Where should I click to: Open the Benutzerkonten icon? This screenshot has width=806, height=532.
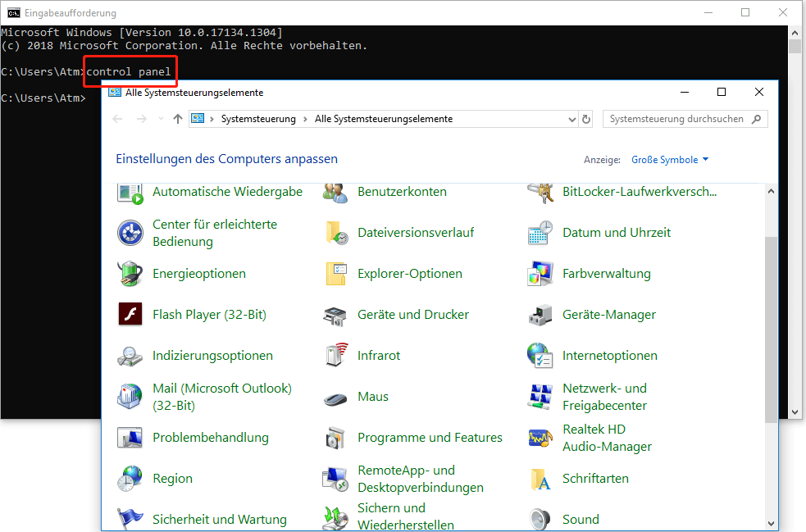point(335,193)
